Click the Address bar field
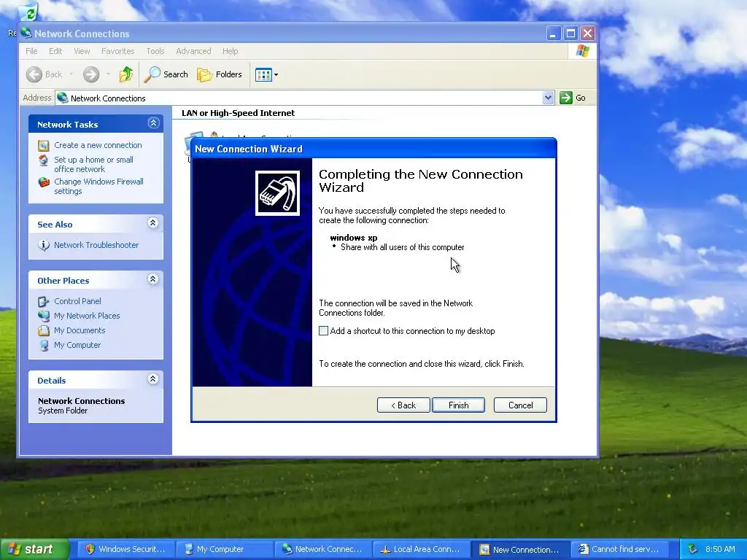 [305, 98]
